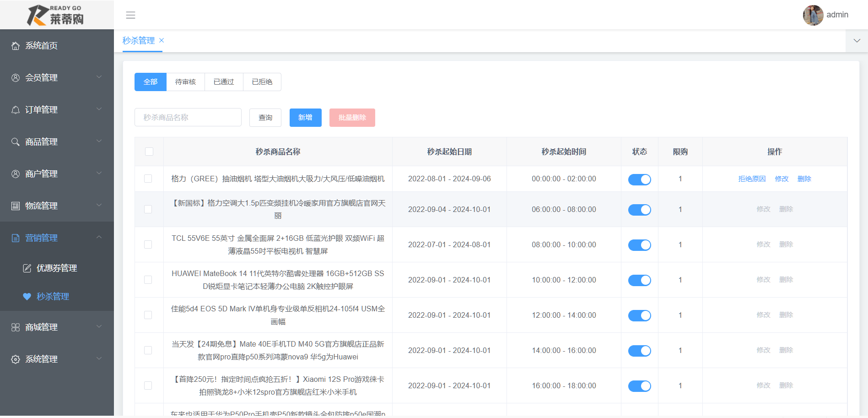Click 修改 for TCL 55V6E row

coord(763,244)
